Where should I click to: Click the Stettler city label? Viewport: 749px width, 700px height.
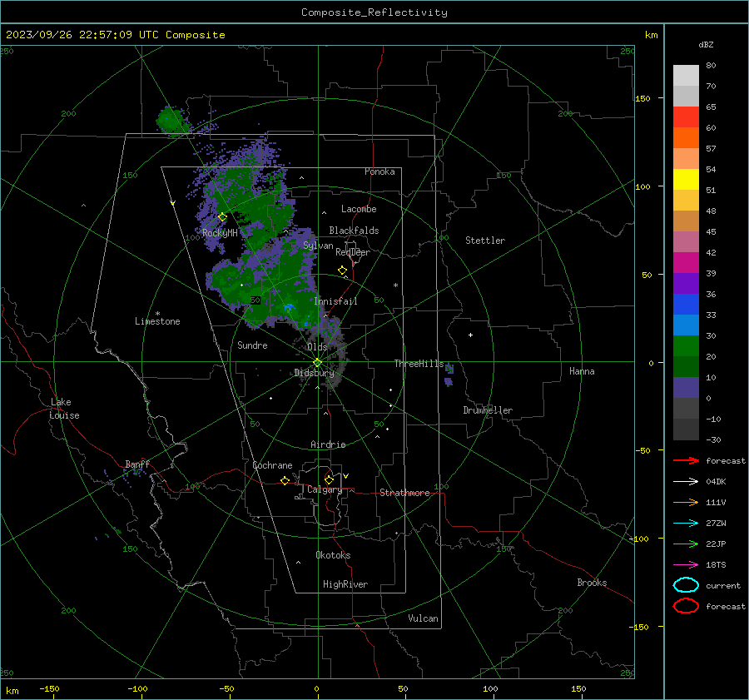click(485, 241)
